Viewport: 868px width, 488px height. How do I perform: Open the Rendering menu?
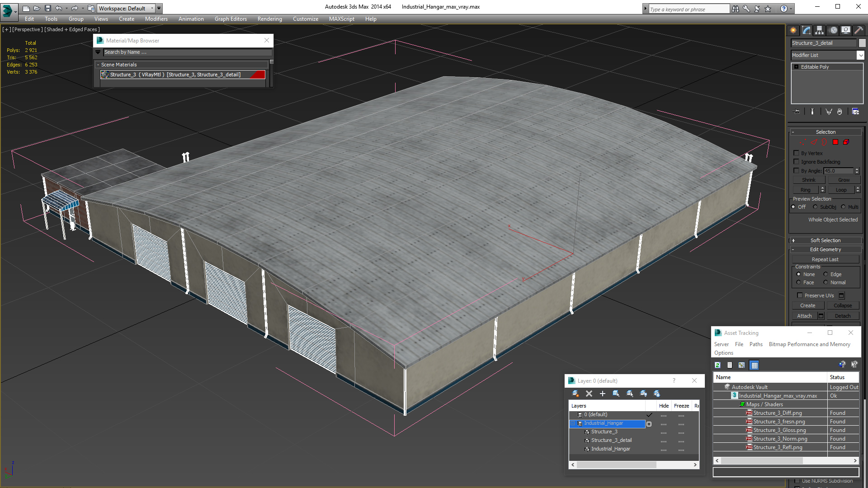269,19
